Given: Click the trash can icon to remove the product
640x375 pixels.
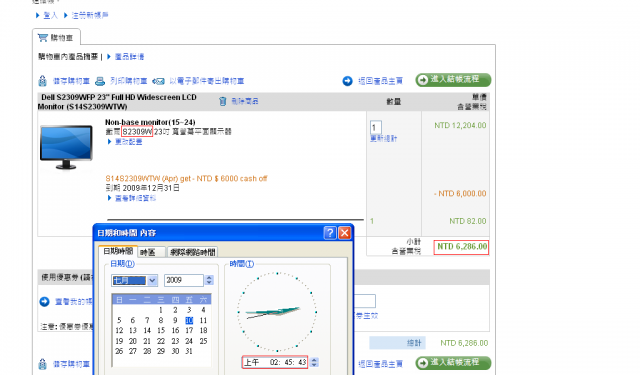Looking at the screenshot, I should [x=222, y=101].
